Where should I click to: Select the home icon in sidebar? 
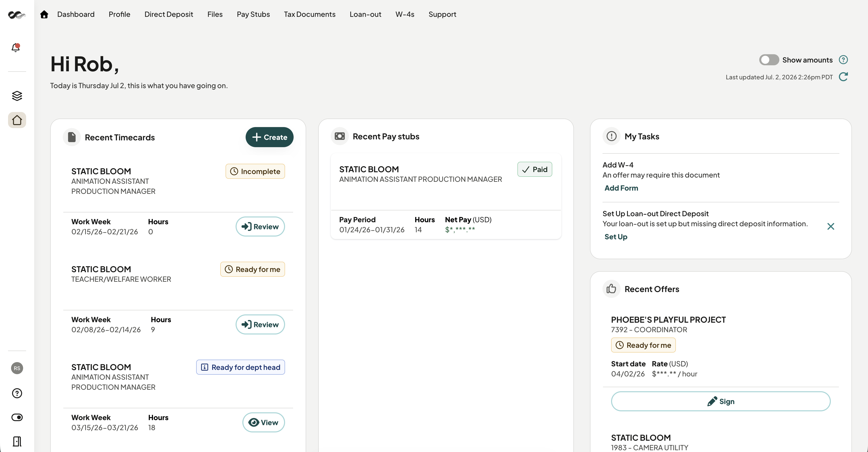17,120
